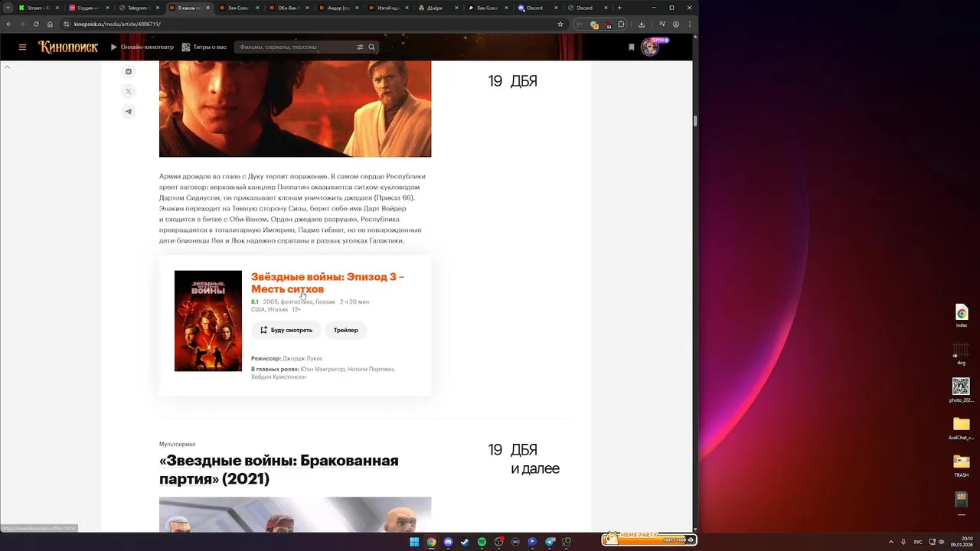The height and width of the screenshot is (551, 980).
Task: Open photo_202 QR image on desktop
Action: pyautogui.click(x=962, y=390)
